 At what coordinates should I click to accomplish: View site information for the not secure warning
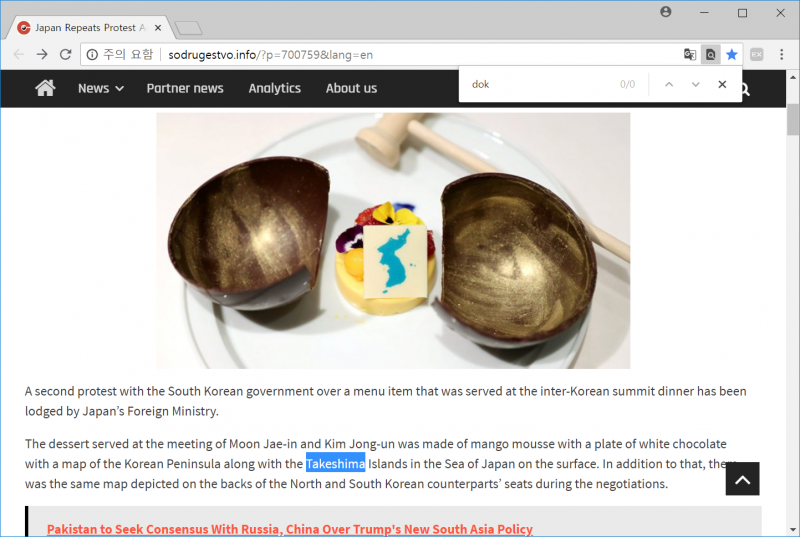(x=92, y=55)
